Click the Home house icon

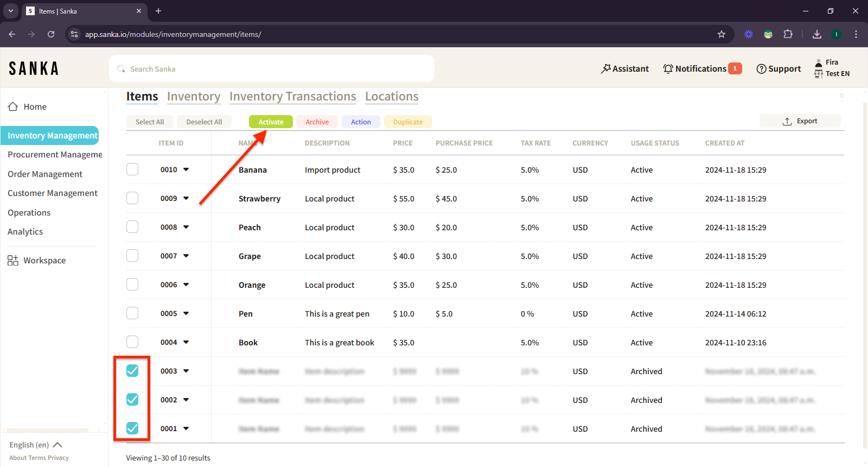coord(13,107)
